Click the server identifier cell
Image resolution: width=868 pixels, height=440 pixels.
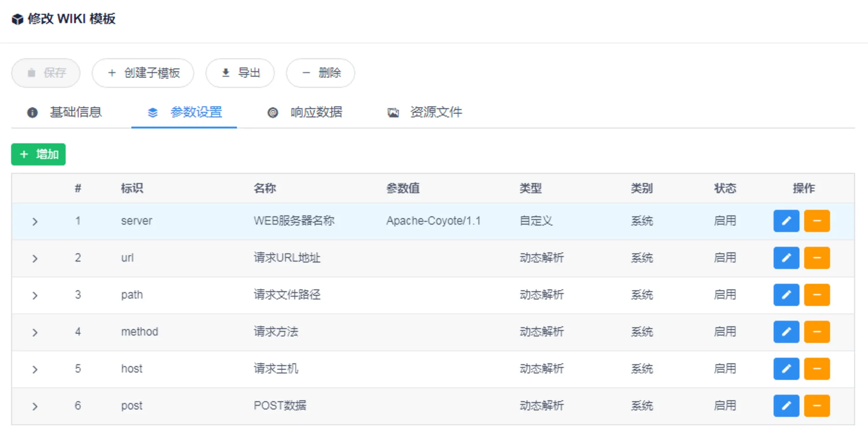(x=136, y=221)
